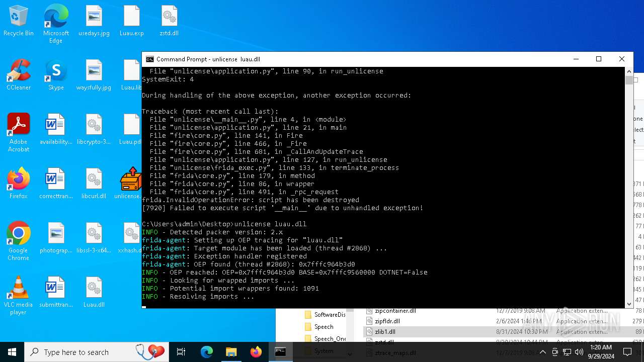Open Edge from the taskbar
Viewport: 644px width, 362px height.
tap(207, 352)
